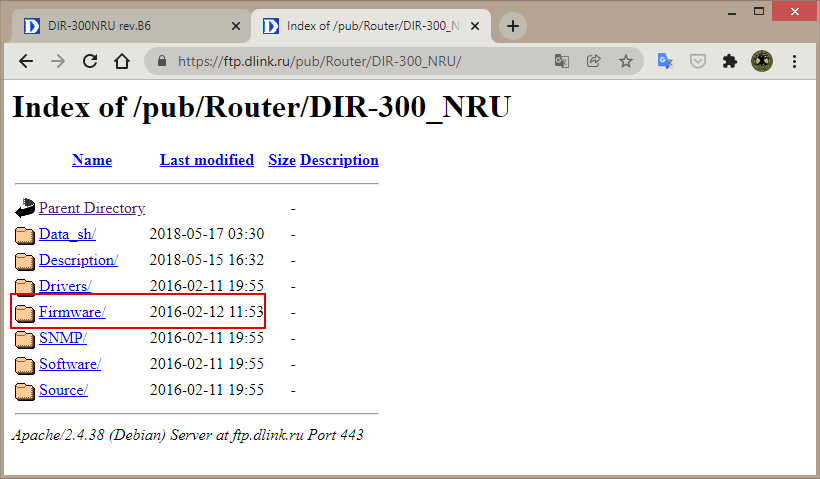Open the Drivers/ folder link

point(65,286)
